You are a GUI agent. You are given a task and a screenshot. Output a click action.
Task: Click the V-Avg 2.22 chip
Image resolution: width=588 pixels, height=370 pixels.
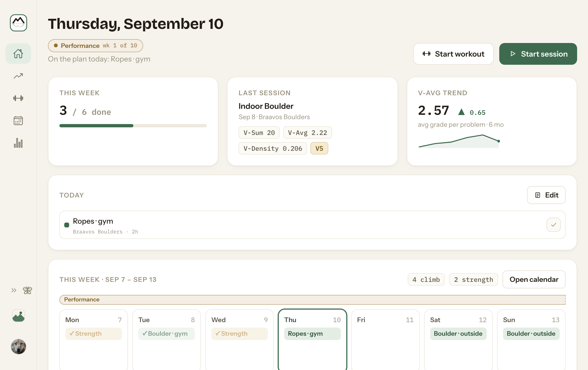pyautogui.click(x=307, y=133)
